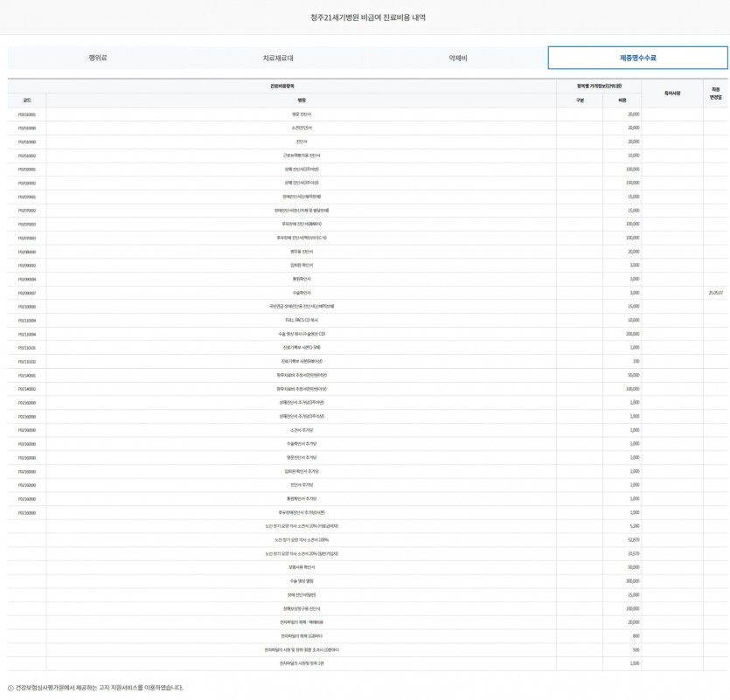The image size is (730, 700).
Task: Select the 영문 진단서 row name
Action: [302, 114]
